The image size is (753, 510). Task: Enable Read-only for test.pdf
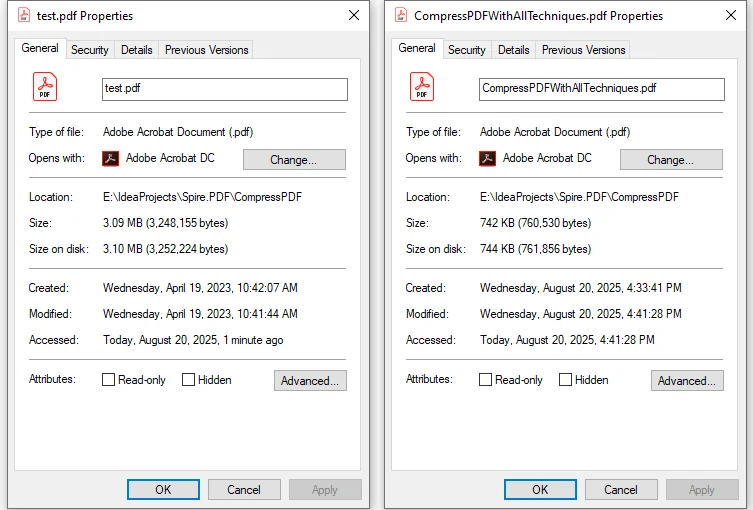pos(109,380)
